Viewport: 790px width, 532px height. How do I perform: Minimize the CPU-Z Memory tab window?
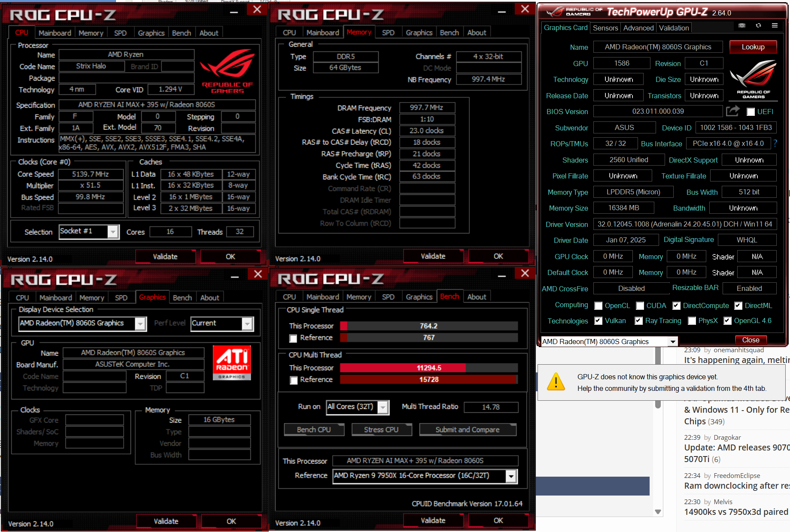pos(501,12)
